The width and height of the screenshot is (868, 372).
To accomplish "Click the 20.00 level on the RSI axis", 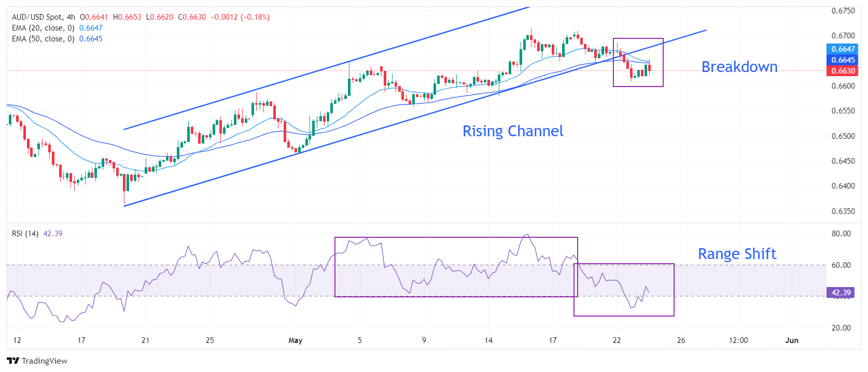I will point(841,327).
